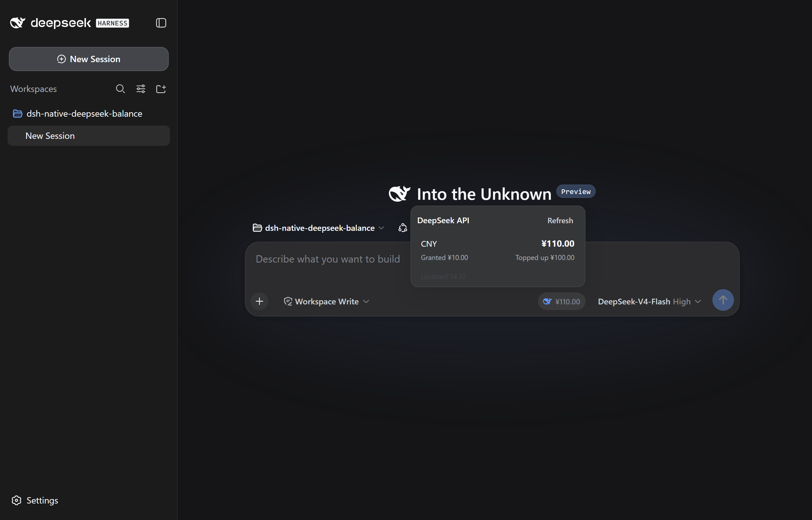The image size is (812, 520).
Task: Collapse the sidebar with the panel icon
Action: pos(161,23)
